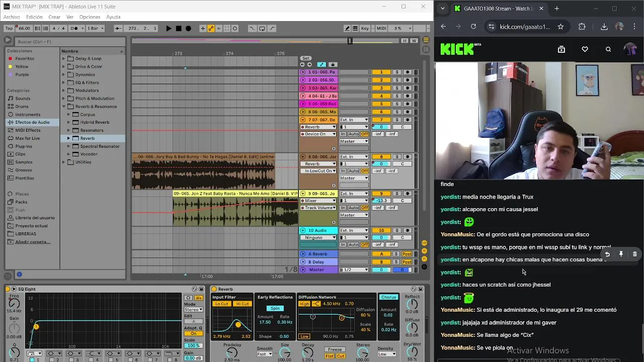Viewport: 644px width, 362px height.
Task: Toggle the Draw Mode pencil icon
Action: coord(347,29)
